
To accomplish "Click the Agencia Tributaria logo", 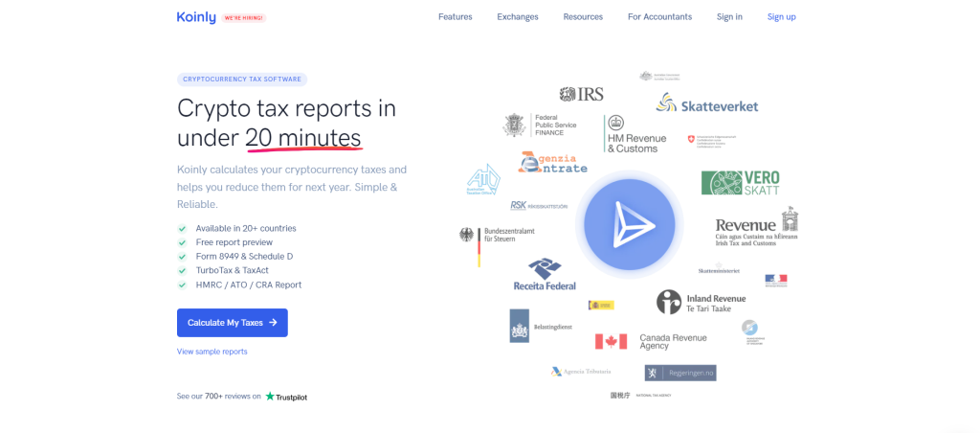I will coord(581,371).
